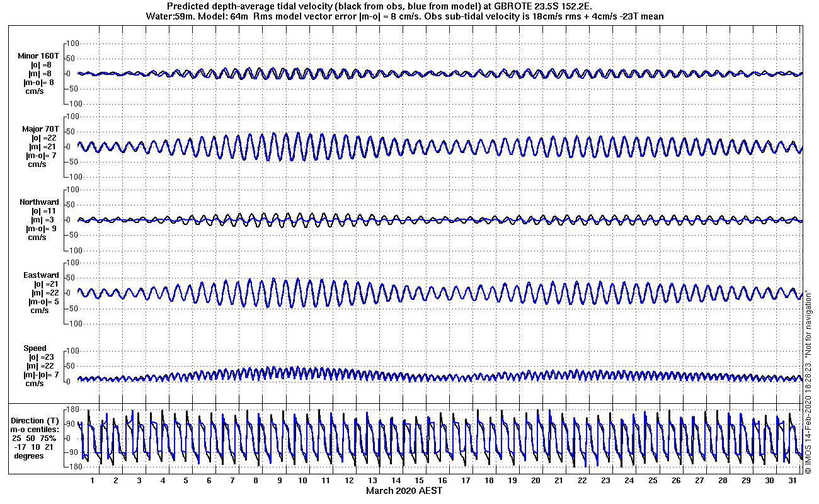
Task: Select the 'Minor 160T' panel label
Action: click(39, 56)
